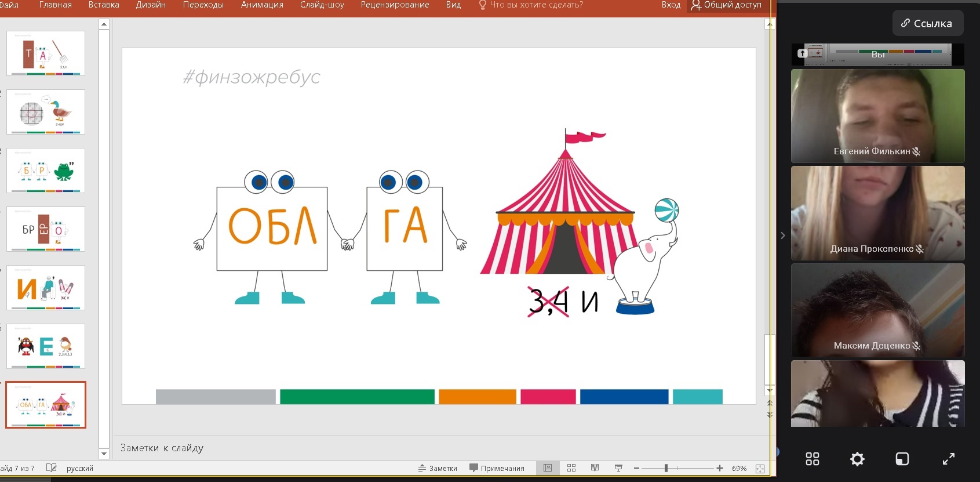
Task: Click the Заметки к слайду notes field
Action: point(440,448)
